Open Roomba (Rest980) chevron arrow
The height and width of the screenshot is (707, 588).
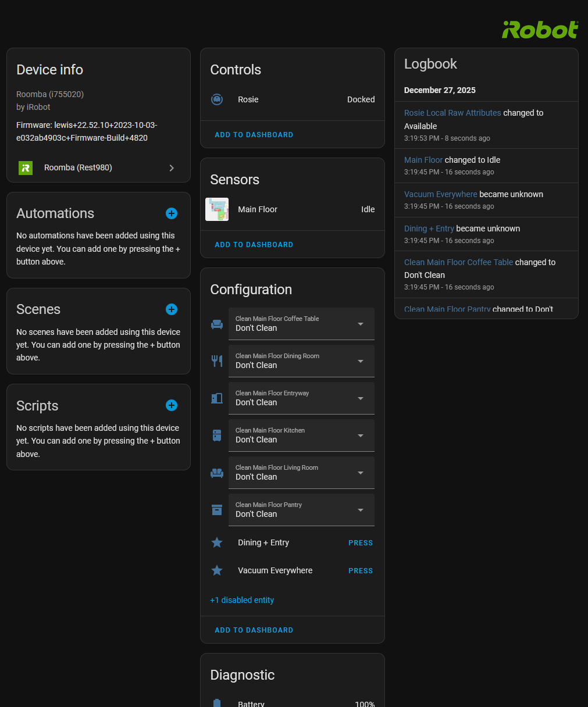pyautogui.click(x=172, y=168)
